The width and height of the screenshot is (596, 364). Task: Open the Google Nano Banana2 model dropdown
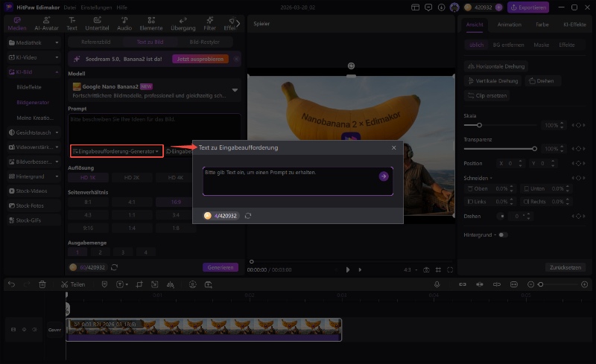[154, 90]
